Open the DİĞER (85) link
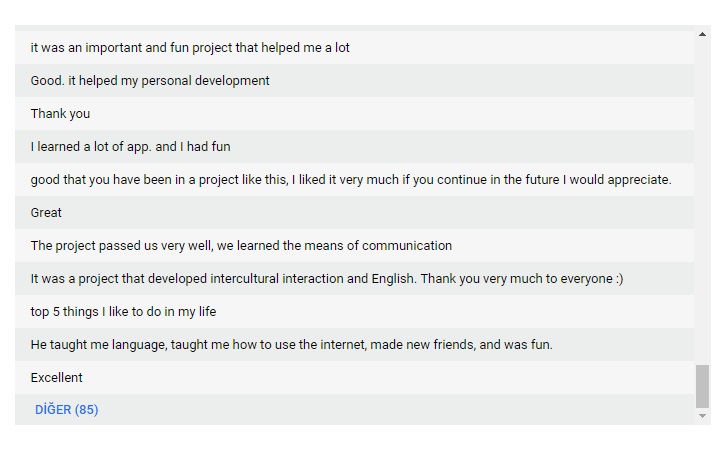The height and width of the screenshot is (471, 723). [x=66, y=409]
